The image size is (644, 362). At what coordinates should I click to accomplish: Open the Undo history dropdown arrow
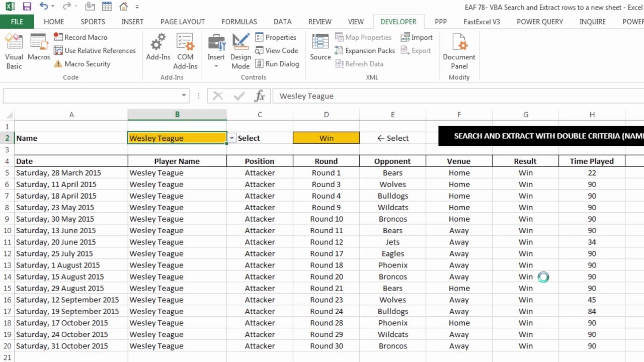click(52, 7)
